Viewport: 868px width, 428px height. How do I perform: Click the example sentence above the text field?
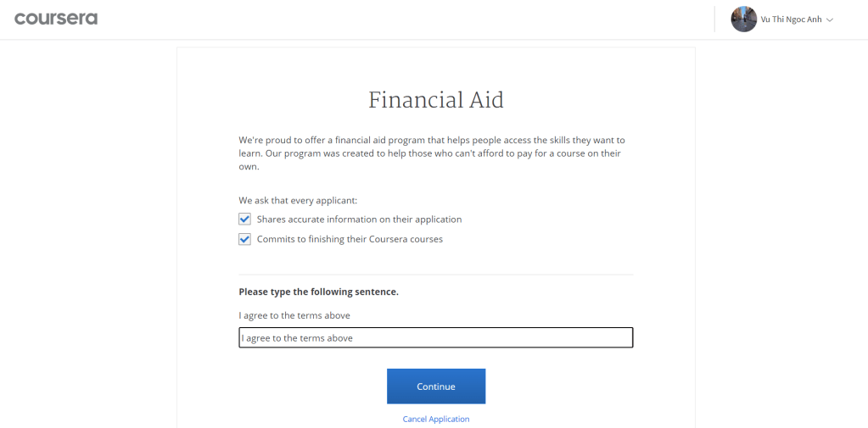[x=294, y=315]
